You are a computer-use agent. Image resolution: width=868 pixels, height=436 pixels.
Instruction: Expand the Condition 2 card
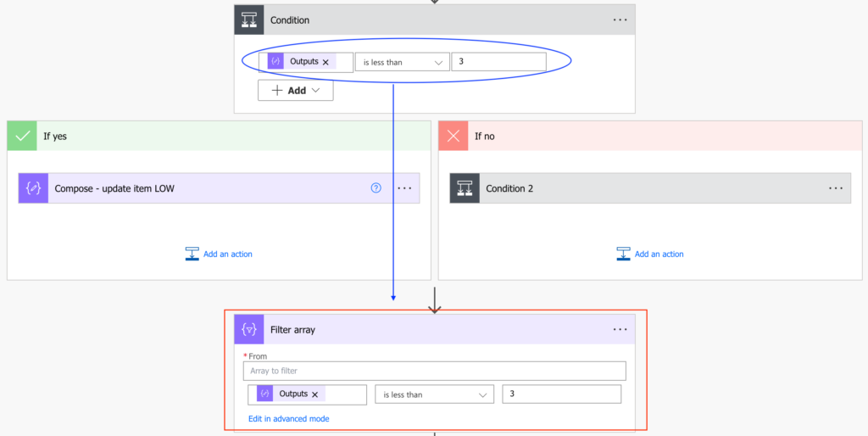coord(650,188)
